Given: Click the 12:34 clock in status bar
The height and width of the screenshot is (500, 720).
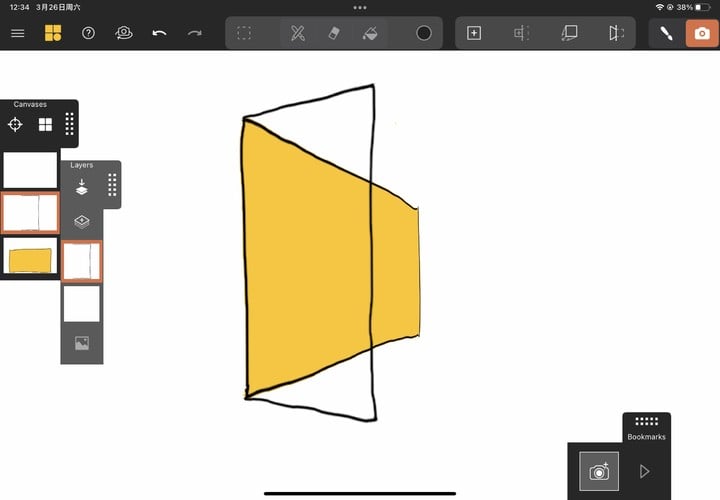Looking at the screenshot, I should pos(19,7).
